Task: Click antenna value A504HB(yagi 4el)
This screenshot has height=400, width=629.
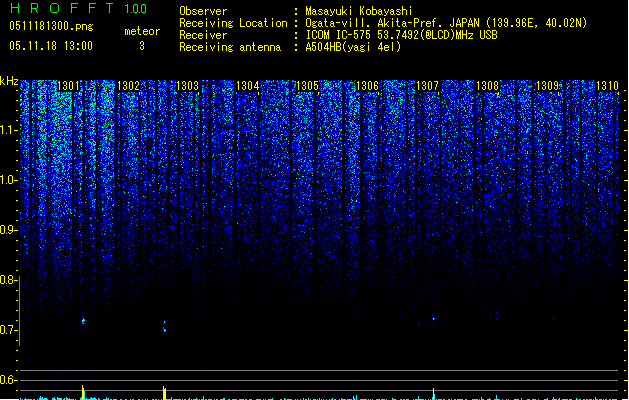Action: pyautogui.click(x=353, y=47)
